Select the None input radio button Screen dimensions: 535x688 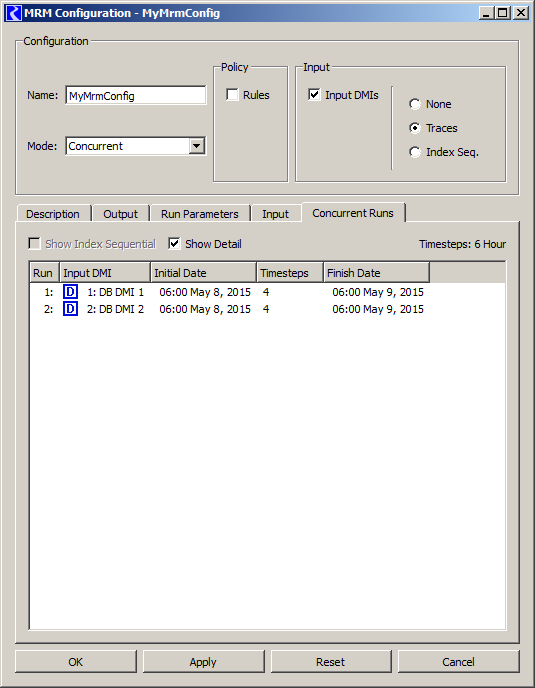coord(415,104)
